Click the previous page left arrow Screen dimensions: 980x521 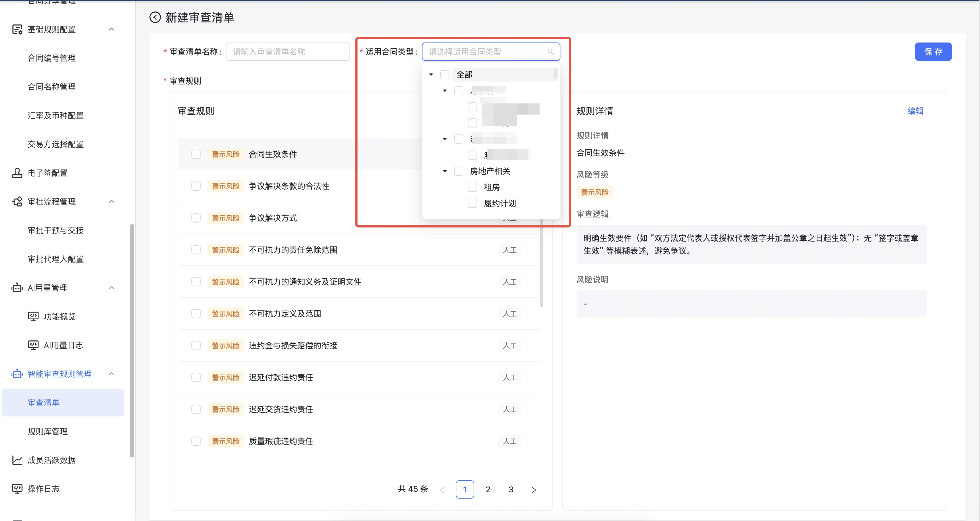click(x=442, y=490)
